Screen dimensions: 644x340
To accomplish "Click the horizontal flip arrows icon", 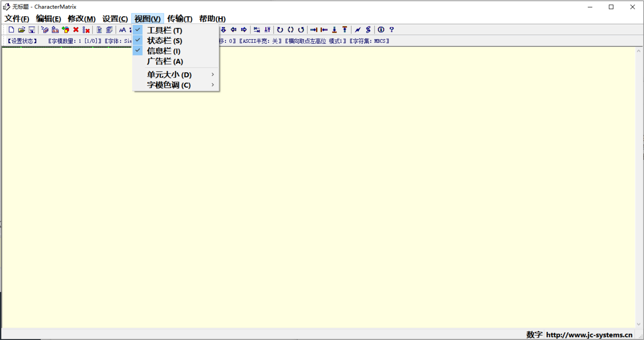I will pos(257,30).
